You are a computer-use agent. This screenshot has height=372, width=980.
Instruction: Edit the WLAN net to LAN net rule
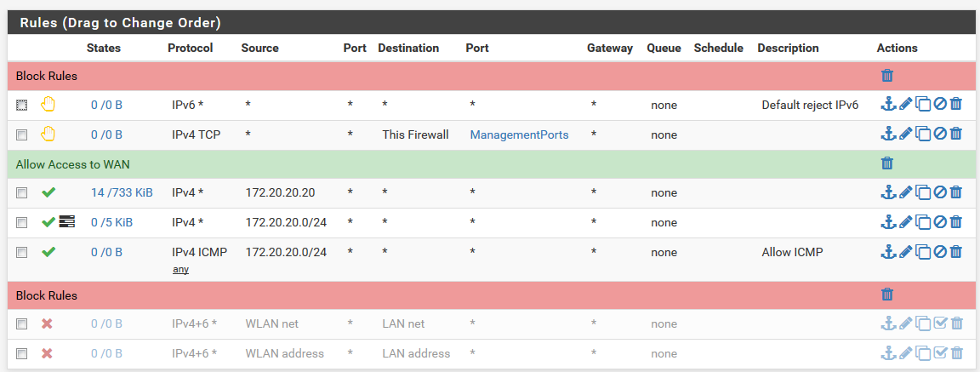coord(905,323)
